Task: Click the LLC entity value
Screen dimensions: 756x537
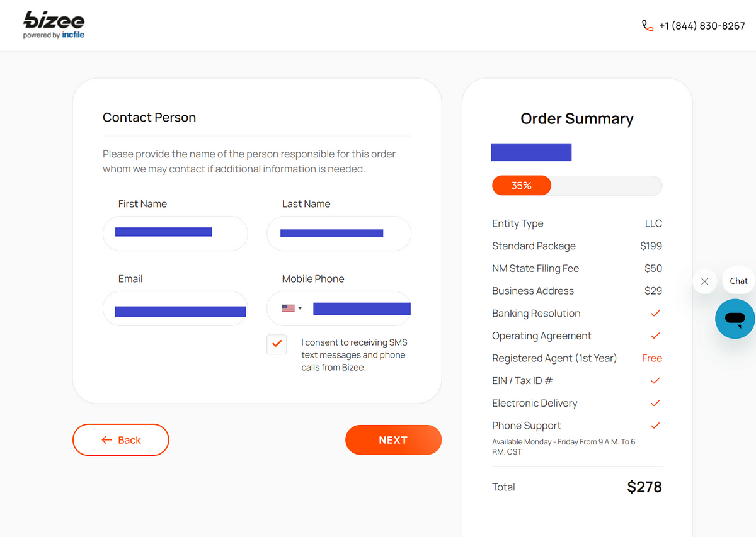Action: point(653,223)
